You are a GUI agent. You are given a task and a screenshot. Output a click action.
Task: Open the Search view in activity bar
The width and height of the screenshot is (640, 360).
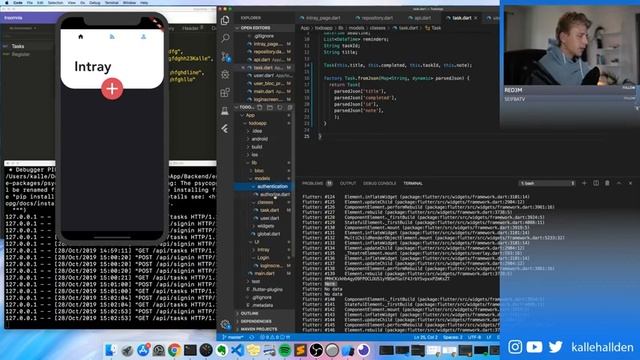pyautogui.click(x=225, y=38)
